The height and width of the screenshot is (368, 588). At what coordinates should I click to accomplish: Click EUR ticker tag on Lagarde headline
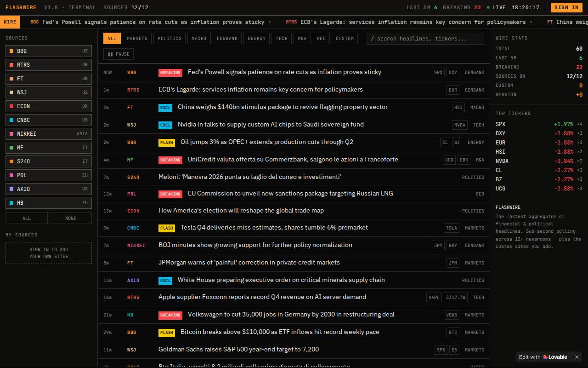[453, 90]
